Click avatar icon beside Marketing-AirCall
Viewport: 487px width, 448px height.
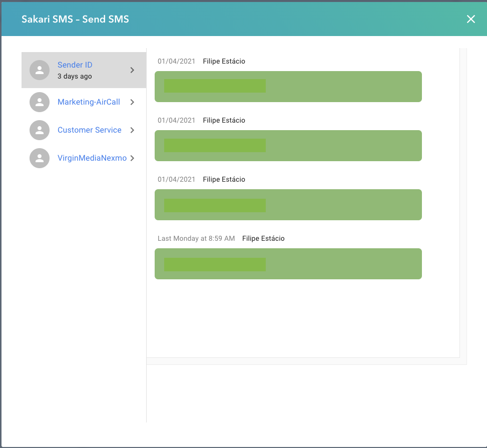pyautogui.click(x=40, y=102)
